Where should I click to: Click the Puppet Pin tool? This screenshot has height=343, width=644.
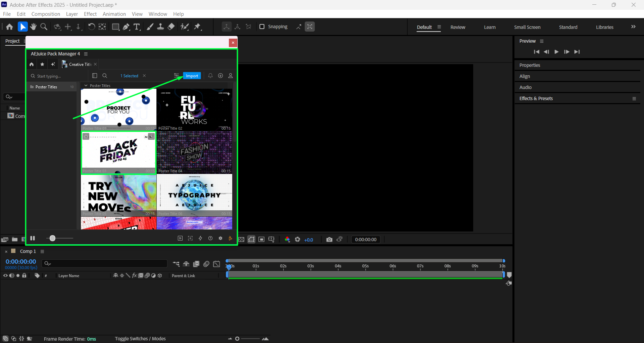tap(197, 27)
